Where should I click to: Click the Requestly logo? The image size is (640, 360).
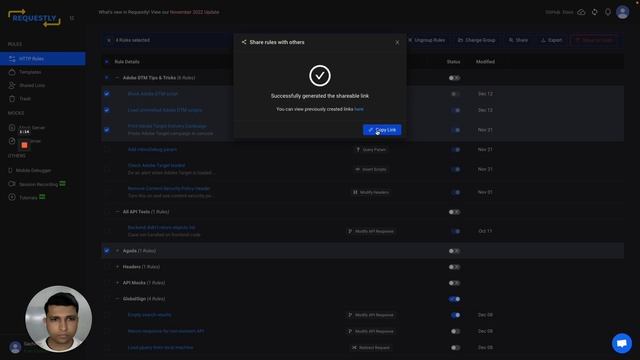click(34, 18)
